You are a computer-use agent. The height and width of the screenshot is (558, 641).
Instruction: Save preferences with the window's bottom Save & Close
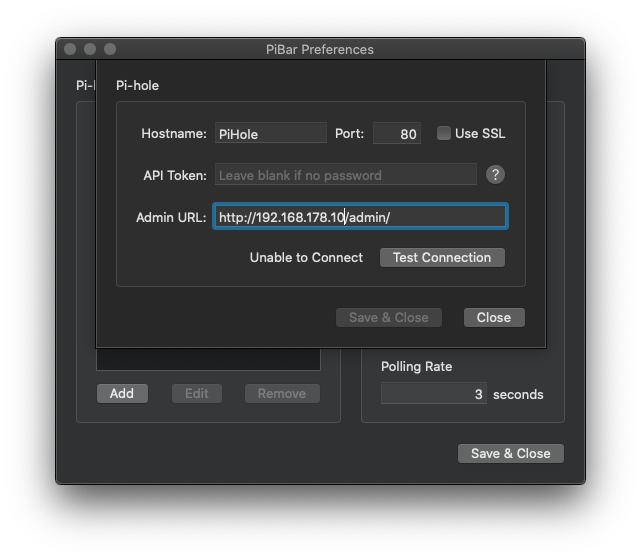tap(511, 453)
